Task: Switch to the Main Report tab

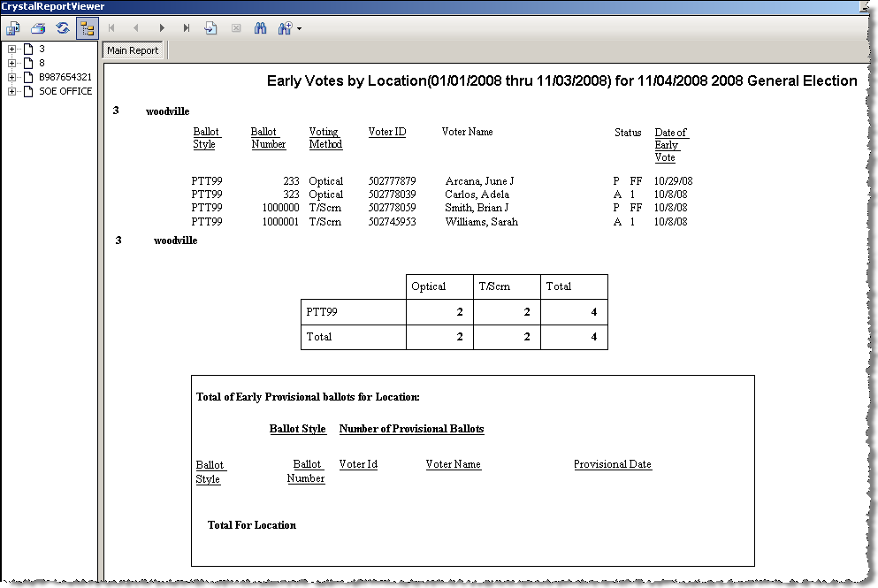Action: pyautogui.click(x=133, y=50)
